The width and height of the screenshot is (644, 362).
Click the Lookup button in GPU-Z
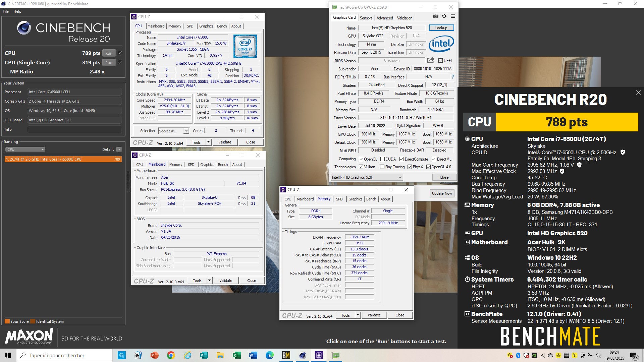441,28
